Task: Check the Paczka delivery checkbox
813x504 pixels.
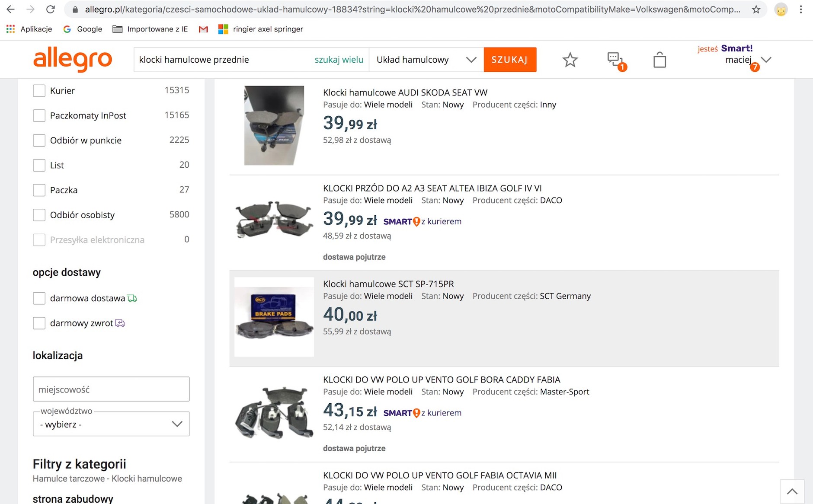Action: point(39,190)
